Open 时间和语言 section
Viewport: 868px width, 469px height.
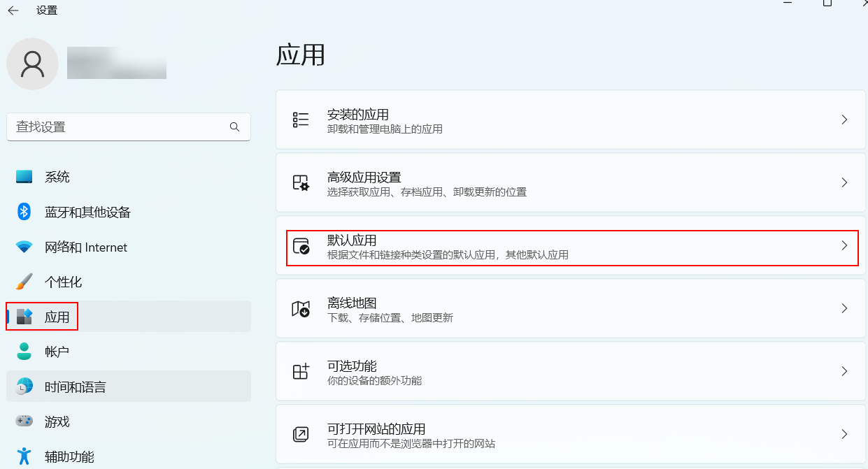[76, 387]
